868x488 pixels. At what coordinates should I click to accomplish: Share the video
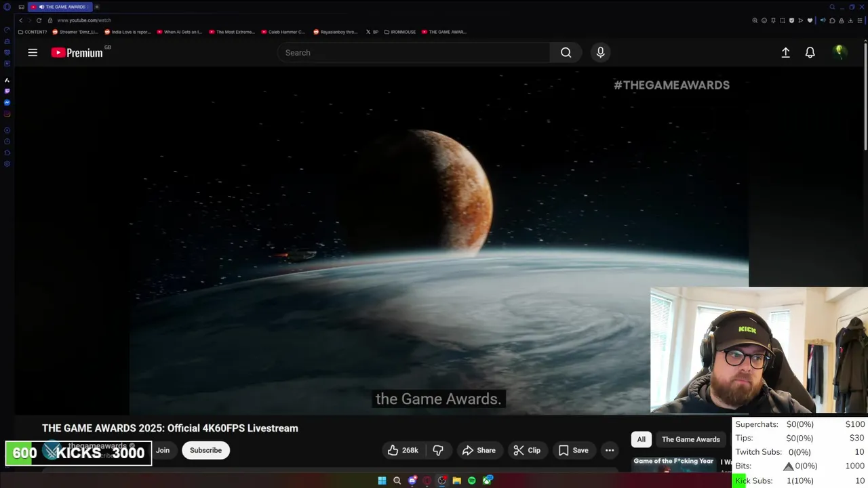pos(479,450)
